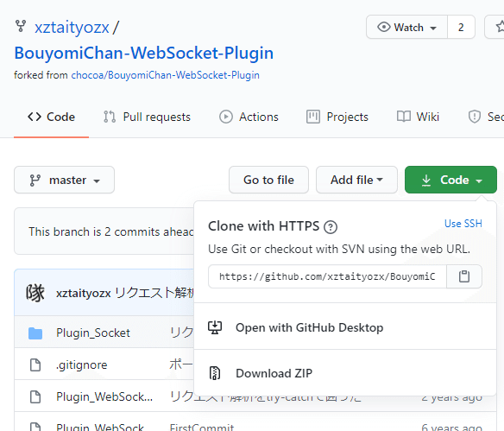Image resolution: width=504 pixels, height=431 pixels.
Task: Open the Projects tab
Action: point(337,117)
